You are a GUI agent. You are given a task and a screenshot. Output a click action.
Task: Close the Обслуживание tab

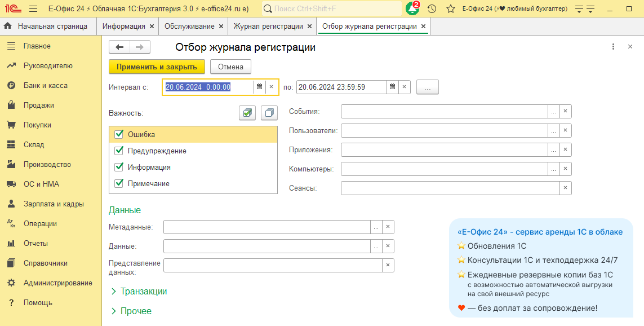tap(221, 27)
